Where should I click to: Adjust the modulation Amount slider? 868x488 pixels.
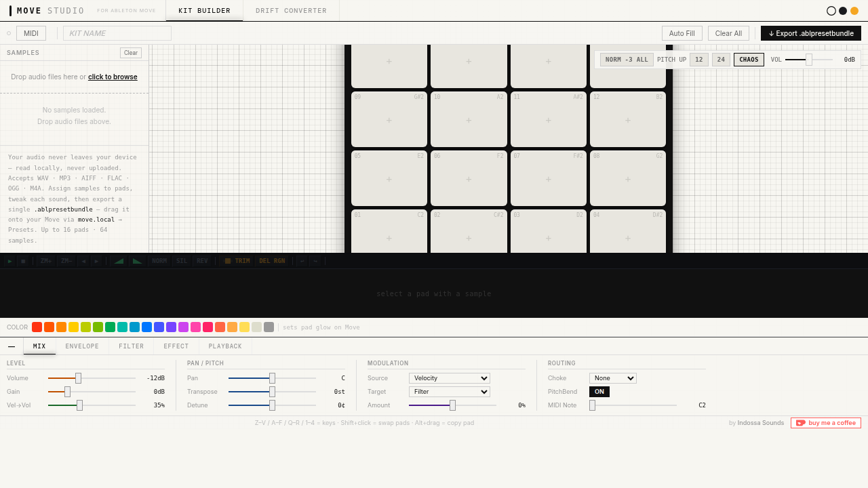click(x=452, y=405)
